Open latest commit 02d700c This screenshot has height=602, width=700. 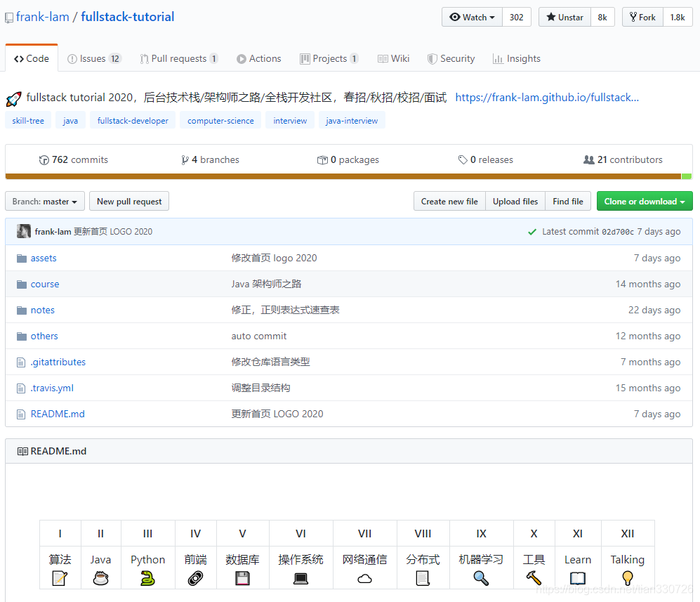click(x=618, y=232)
